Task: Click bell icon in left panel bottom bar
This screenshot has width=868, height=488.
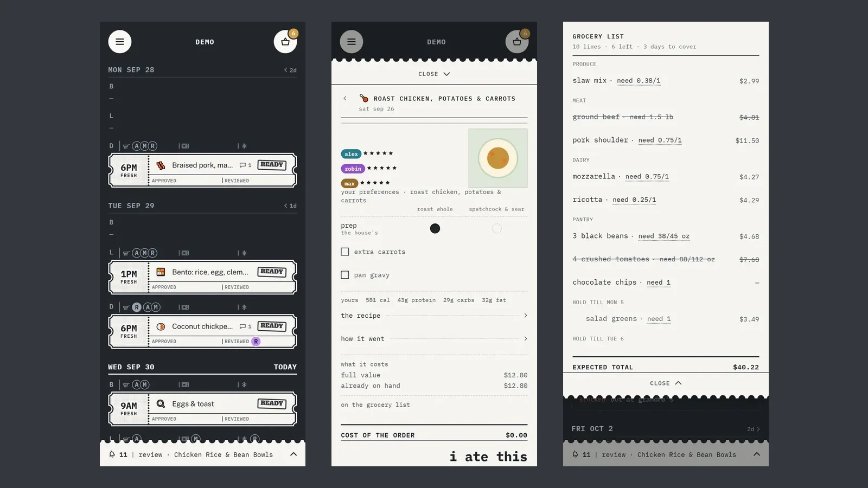Action: click(112, 454)
